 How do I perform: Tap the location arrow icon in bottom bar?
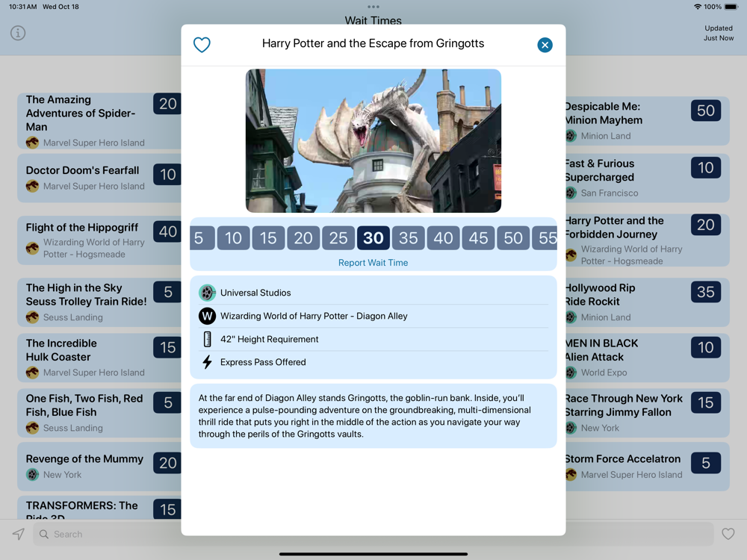click(19, 534)
